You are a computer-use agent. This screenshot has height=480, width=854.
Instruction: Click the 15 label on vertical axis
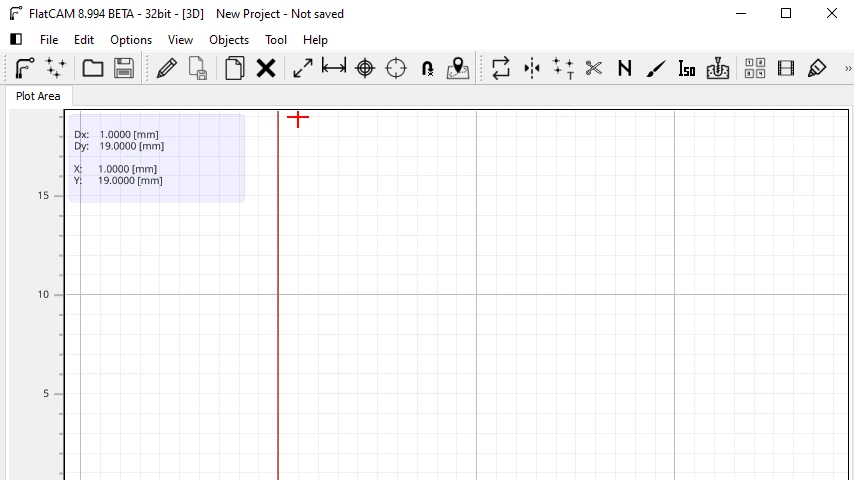coord(43,195)
